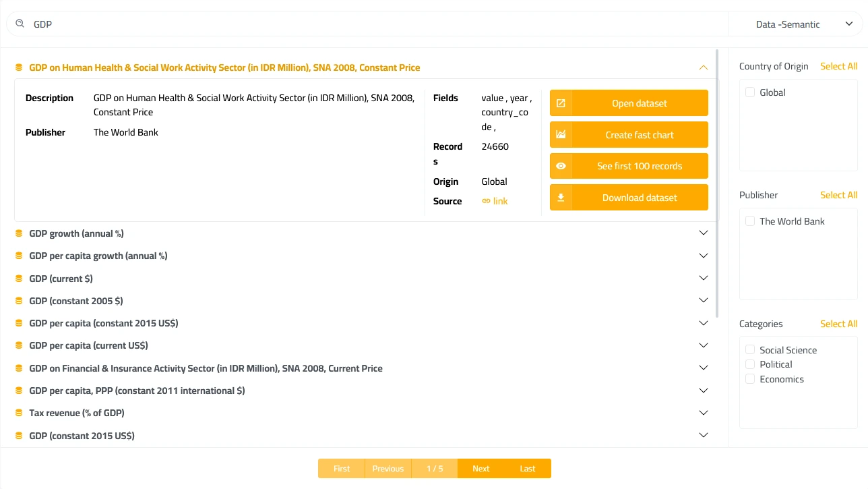868x489 pixels.
Task: Select All in Categories filter
Action: tap(838, 324)
